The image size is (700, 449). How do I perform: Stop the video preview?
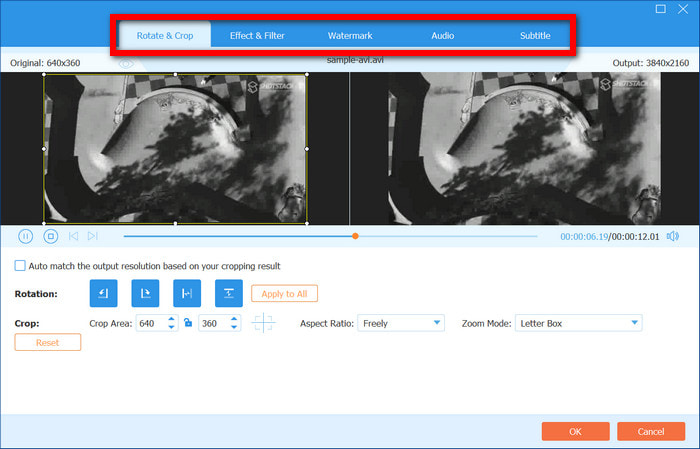click(51, 236)
